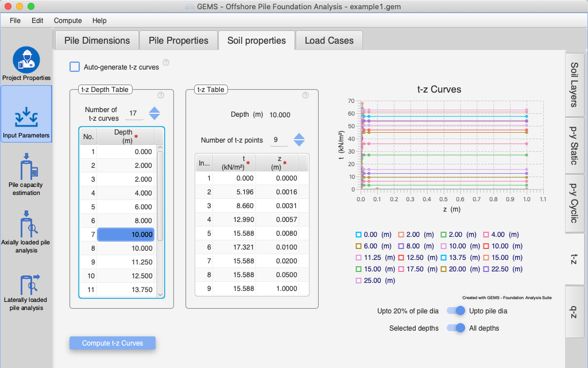Click the Compute t-z Curves button
The image size is (588, 368).
click(113, 343)
